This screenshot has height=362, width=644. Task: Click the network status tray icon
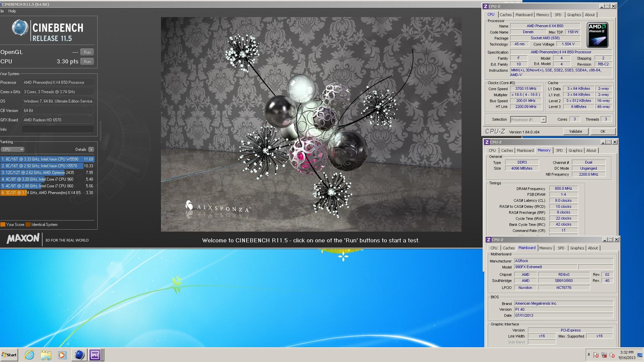coord(604,355)
